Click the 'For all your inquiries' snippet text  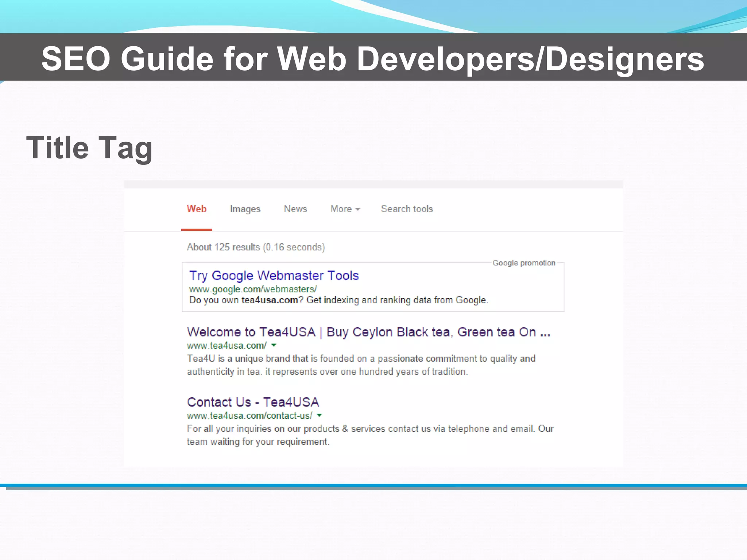pos(370,435)
